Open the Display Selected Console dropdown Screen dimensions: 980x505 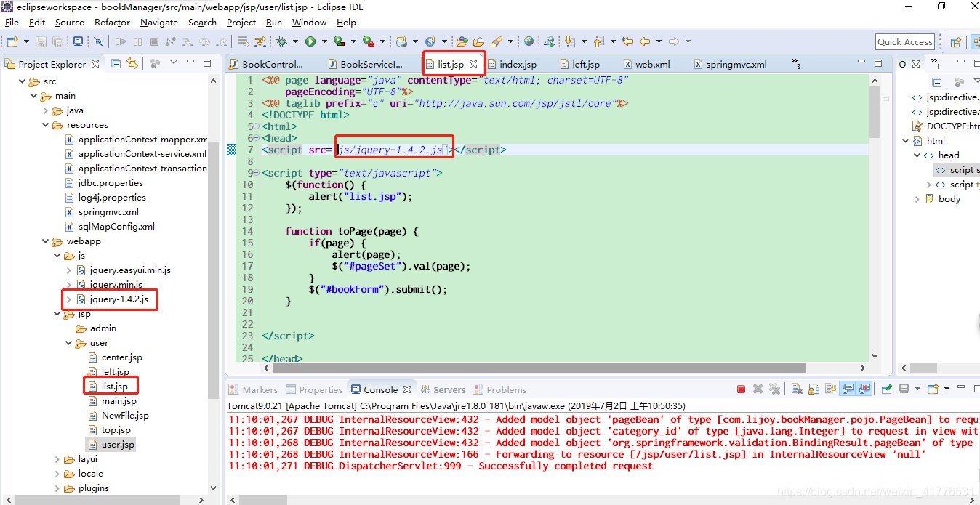[917, 389]
